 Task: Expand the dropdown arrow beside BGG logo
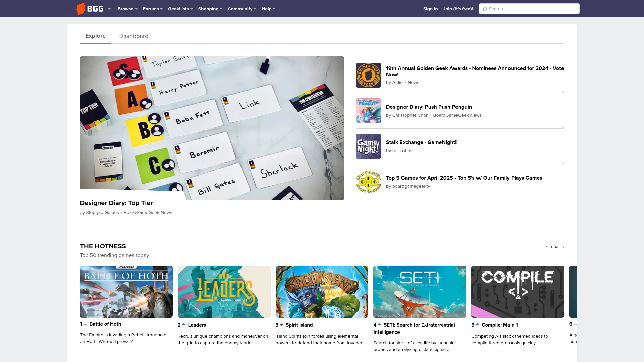tap(109, 9)
